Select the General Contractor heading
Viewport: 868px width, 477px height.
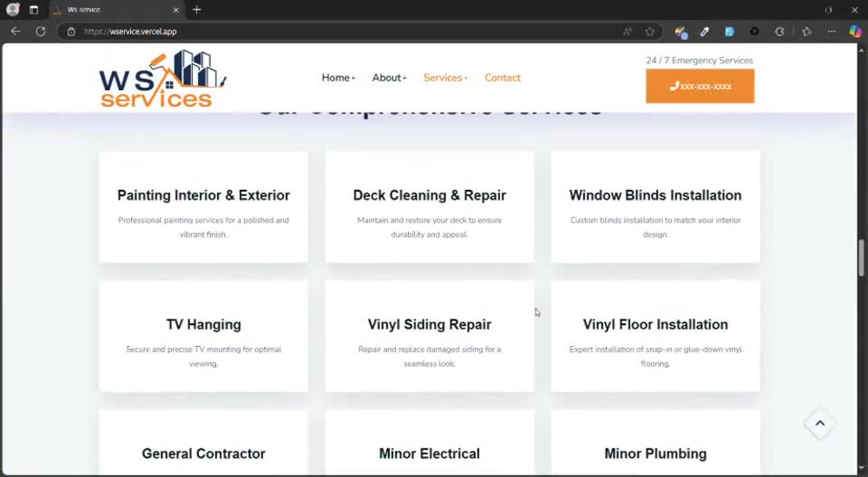coord(204,454)
